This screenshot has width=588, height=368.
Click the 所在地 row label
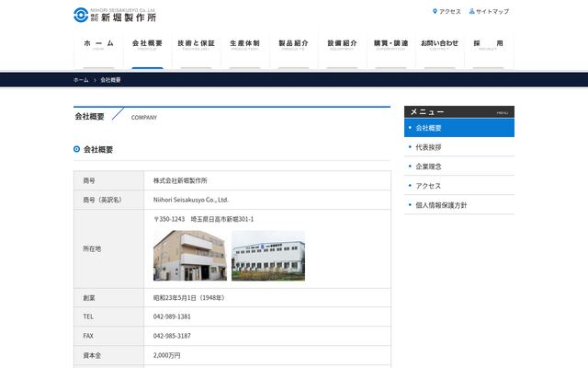click(92, 248)
